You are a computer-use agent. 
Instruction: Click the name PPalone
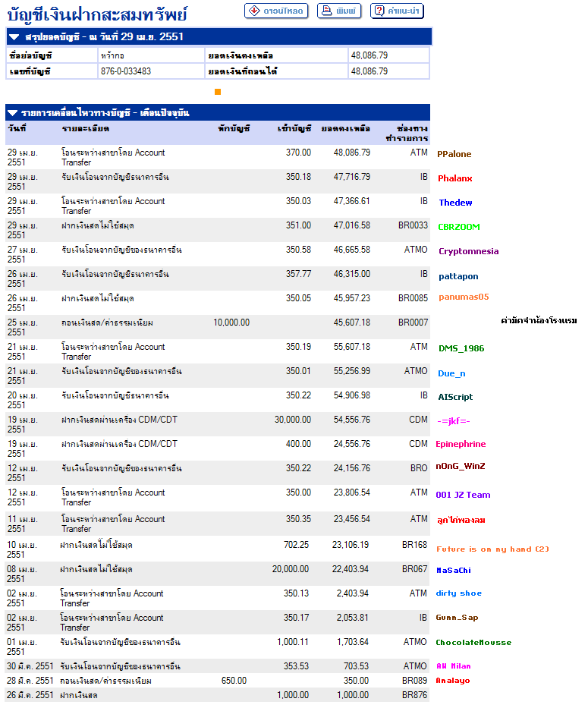coord(454,154)
